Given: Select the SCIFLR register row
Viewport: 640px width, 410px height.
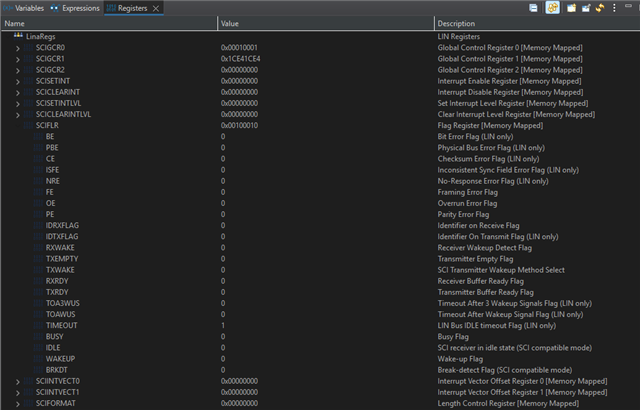Looking at the screenshot, I should [x=320, y=125].
